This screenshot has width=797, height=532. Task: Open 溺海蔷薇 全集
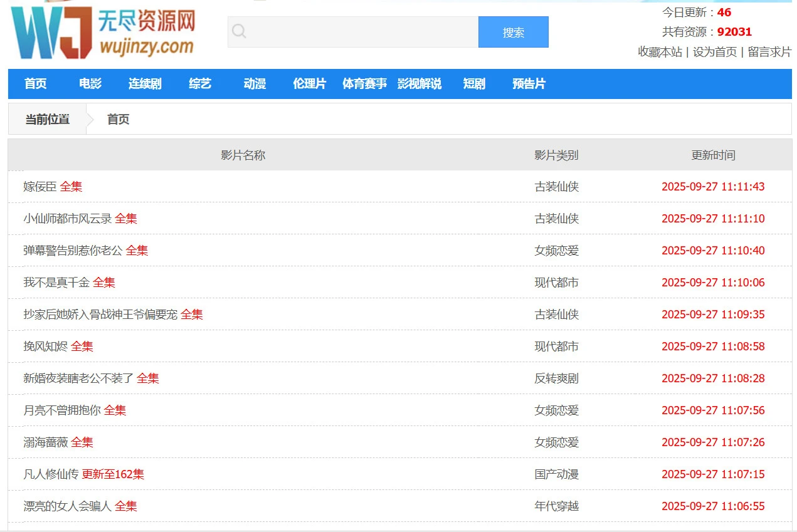[x=56, y=442]
